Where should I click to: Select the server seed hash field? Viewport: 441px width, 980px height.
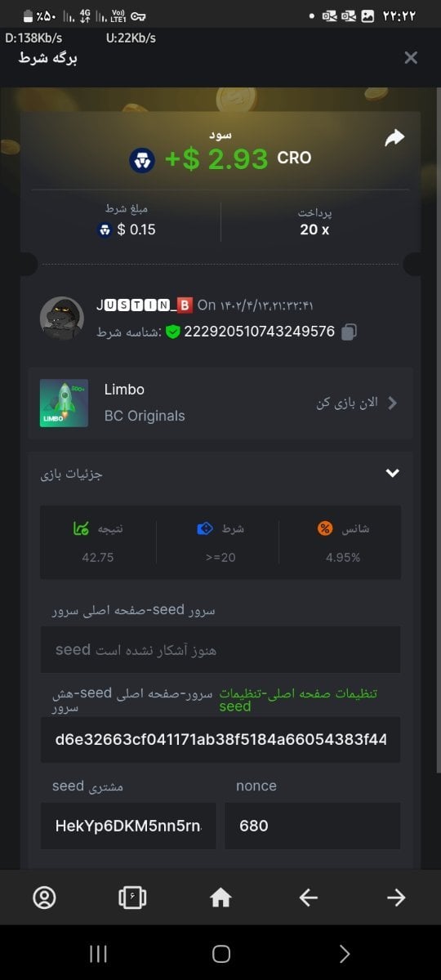(220, 740)
